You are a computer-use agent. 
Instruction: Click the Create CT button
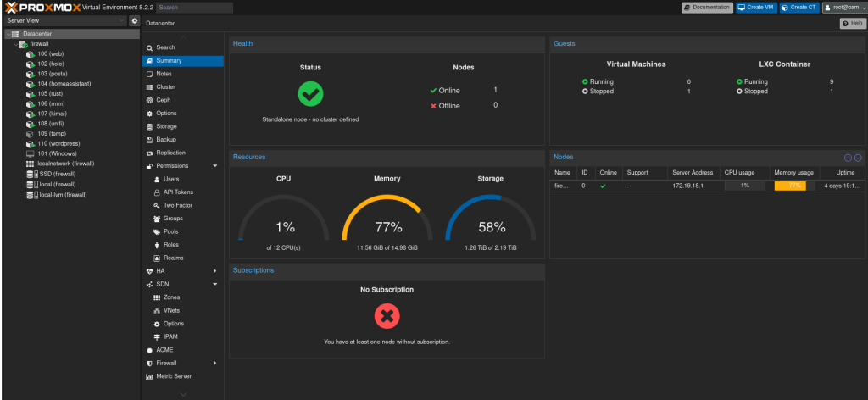click(799, 7)
